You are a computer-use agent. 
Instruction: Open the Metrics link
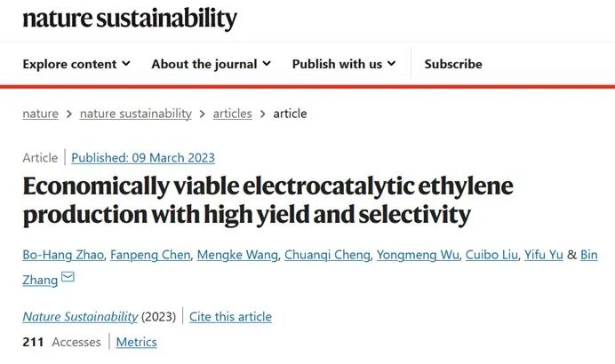click(x=137, y=342)
